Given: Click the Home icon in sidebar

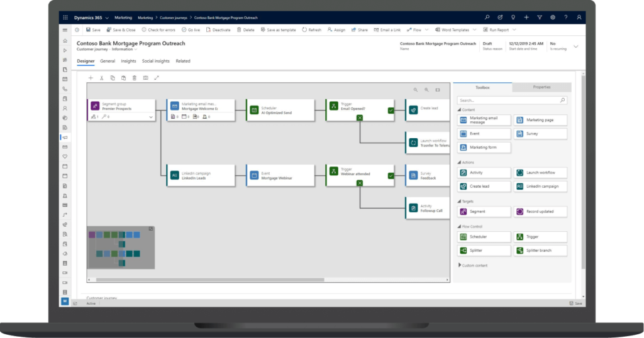Looking at the screenshot, I should pos(65,41).
